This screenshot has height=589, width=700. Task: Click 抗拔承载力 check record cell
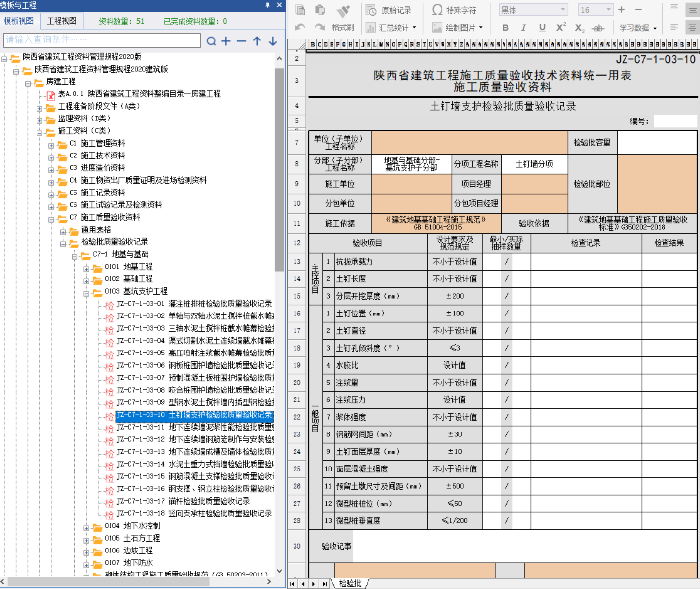coord(586,262)
